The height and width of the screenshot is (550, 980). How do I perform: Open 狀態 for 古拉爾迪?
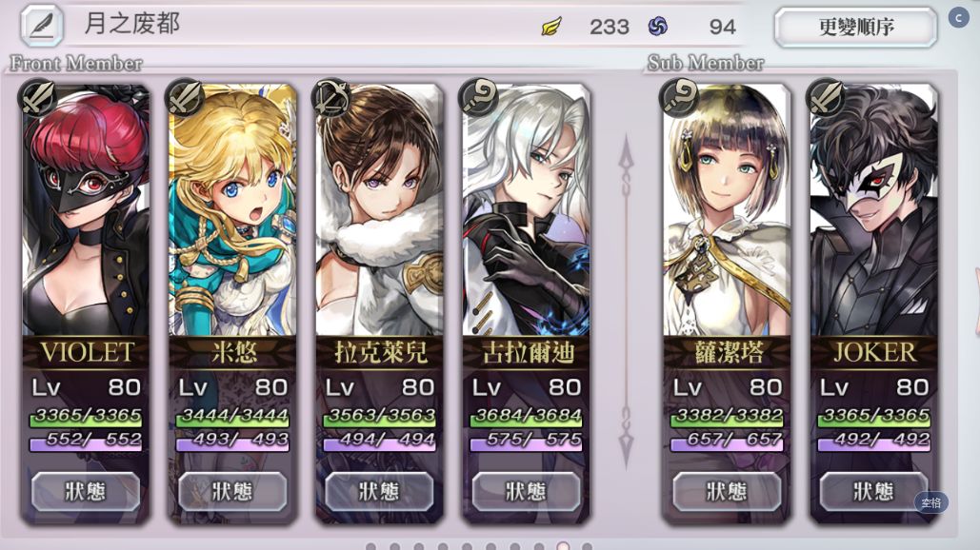tap(527, 491)
